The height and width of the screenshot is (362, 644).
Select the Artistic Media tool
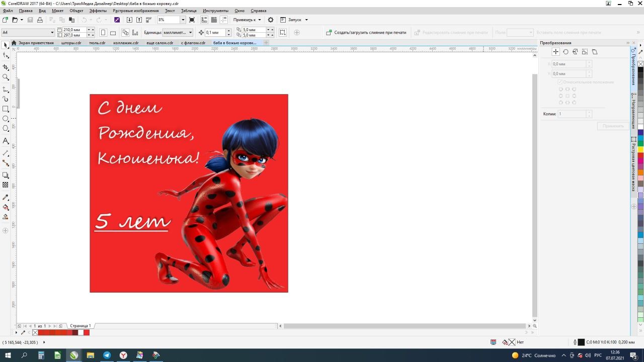point(6,99)
